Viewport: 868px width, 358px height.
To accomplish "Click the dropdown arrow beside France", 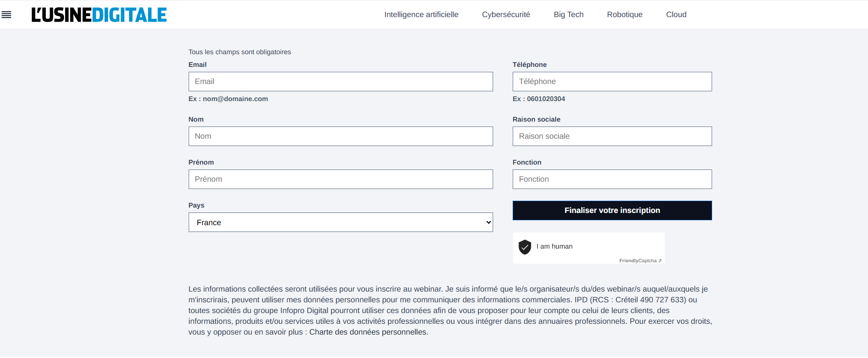I will coord(488,222).
